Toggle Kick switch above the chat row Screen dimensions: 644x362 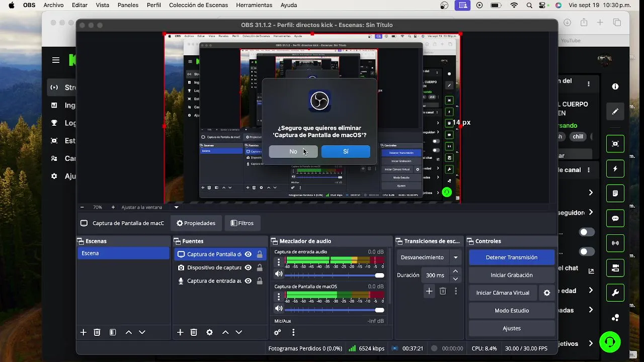point(587,251)
